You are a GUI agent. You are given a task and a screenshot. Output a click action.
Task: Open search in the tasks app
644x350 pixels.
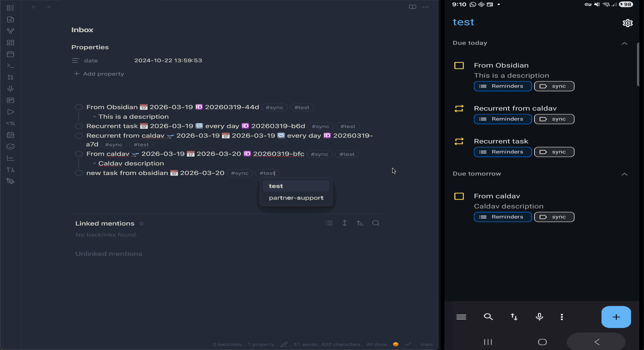[488, 317]
